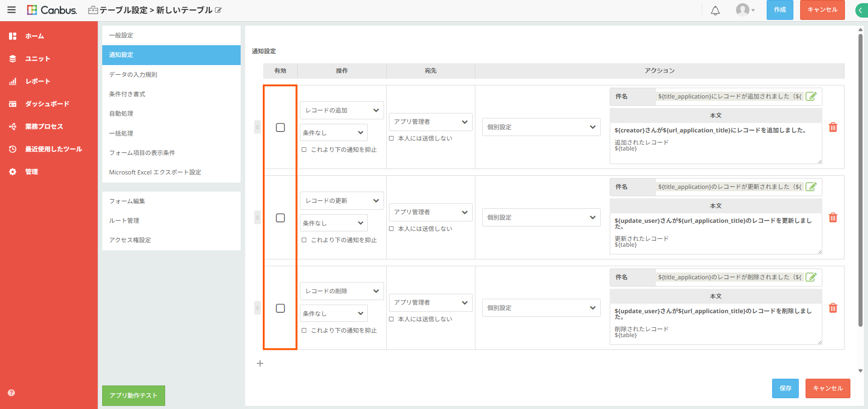Open the help question mark icon
This screenshot has width=868, height=409.
click(x=11, y=393)
